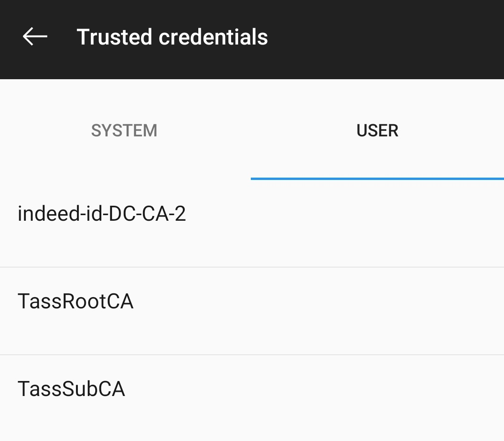Tap the back arrow icon
The width and height of the screenshot is (504, 441).
(x=35, y=37)
